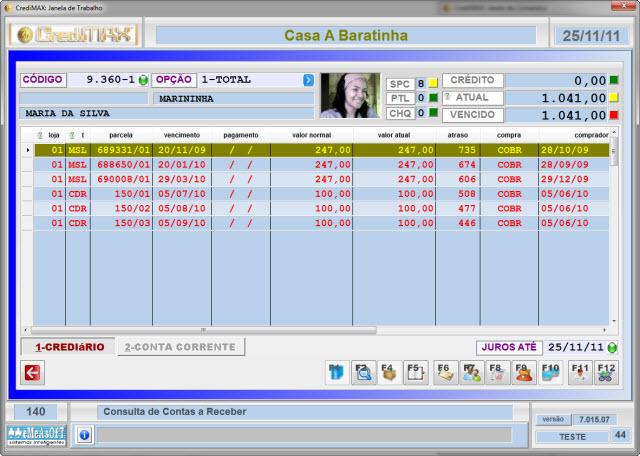Click the F4 package box icon
This screenshot has width=640, height=456.
[x=392, y=373]
